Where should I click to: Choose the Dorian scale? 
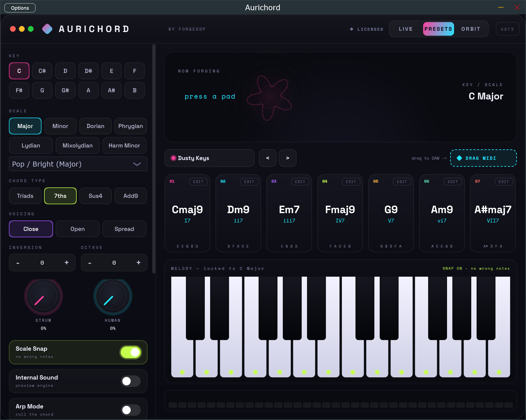(96, 126)
